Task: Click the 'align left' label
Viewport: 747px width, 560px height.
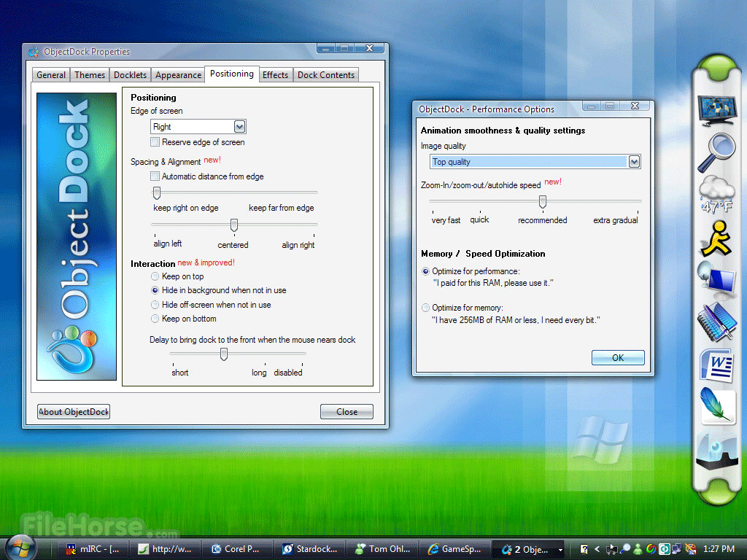Action: pyautogui.click(x=168, y=244)
